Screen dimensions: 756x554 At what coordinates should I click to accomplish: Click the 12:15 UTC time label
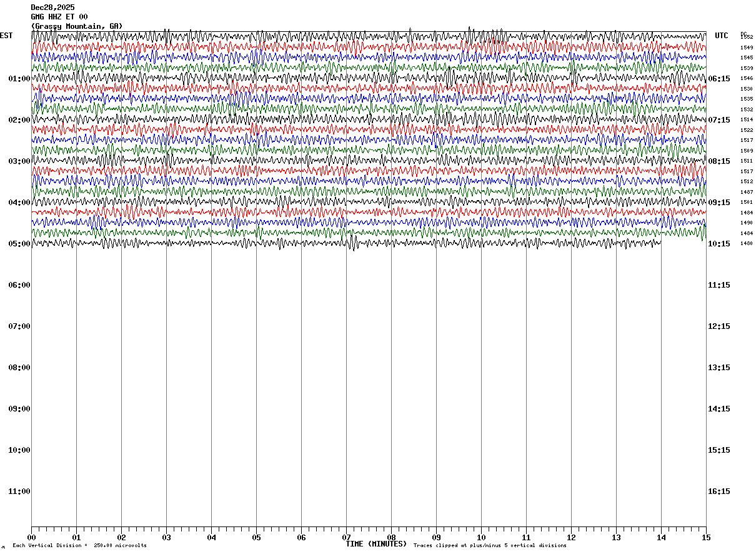click(719, 326)
